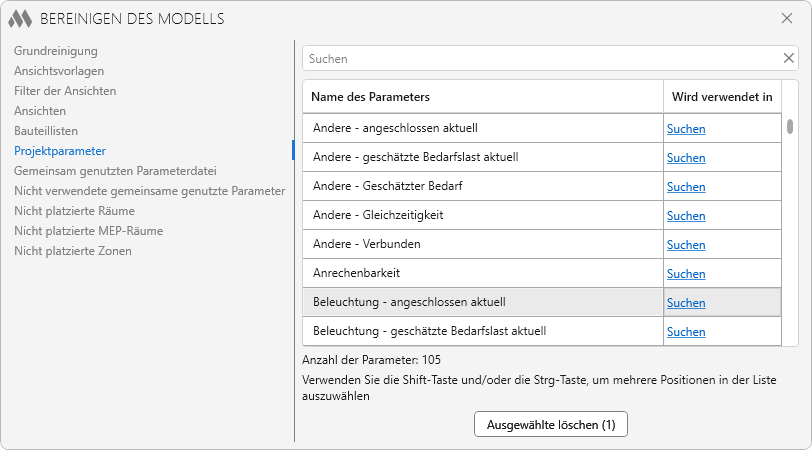Open Nicht platzierte Räume section
This screenshot has height=450, width=812.
pos(74,210)
